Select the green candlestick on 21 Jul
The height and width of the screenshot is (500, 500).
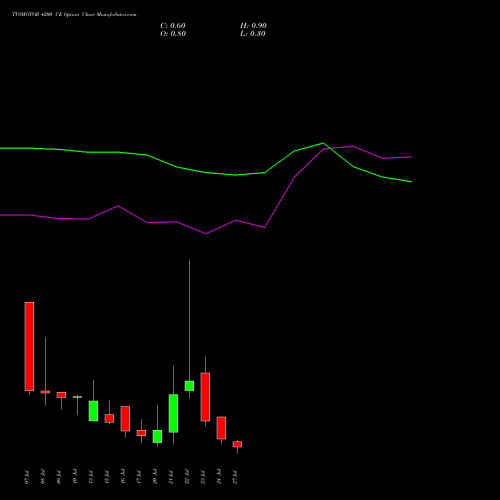(x=173, y=413)
